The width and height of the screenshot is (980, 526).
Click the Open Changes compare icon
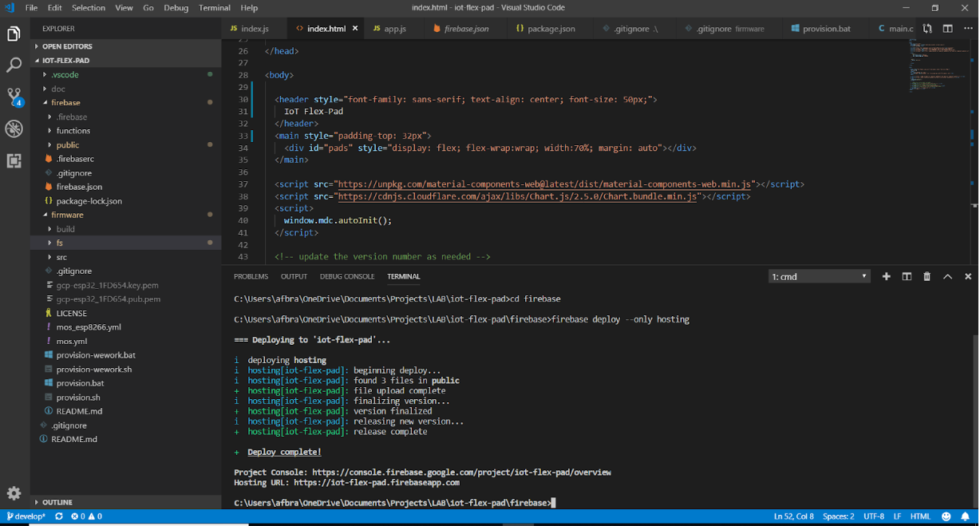(927, 29)
